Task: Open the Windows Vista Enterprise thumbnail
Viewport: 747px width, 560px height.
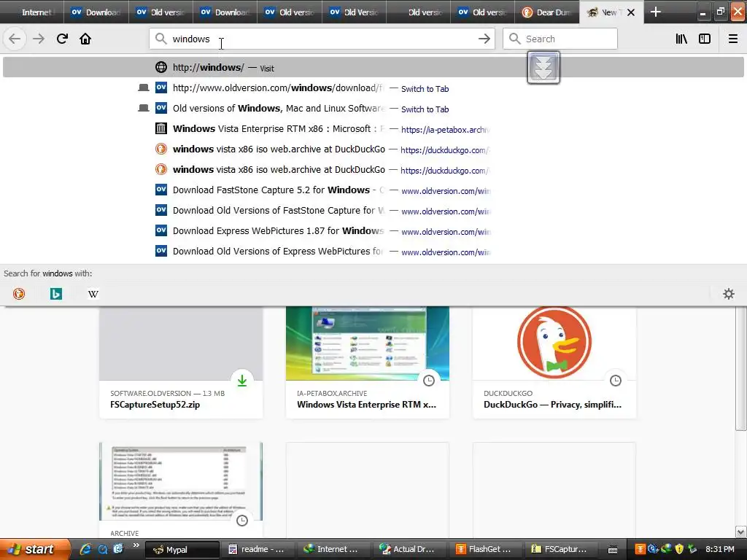Action: point(368,343)
